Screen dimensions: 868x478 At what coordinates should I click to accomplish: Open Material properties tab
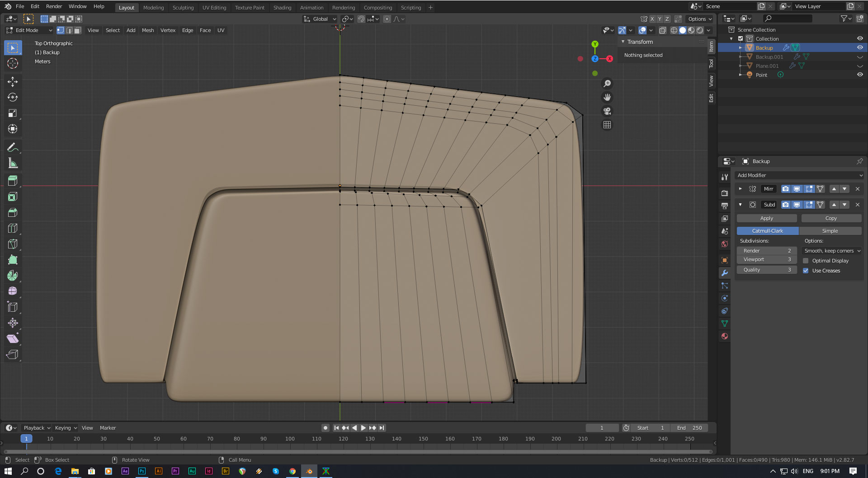(725, 336)
